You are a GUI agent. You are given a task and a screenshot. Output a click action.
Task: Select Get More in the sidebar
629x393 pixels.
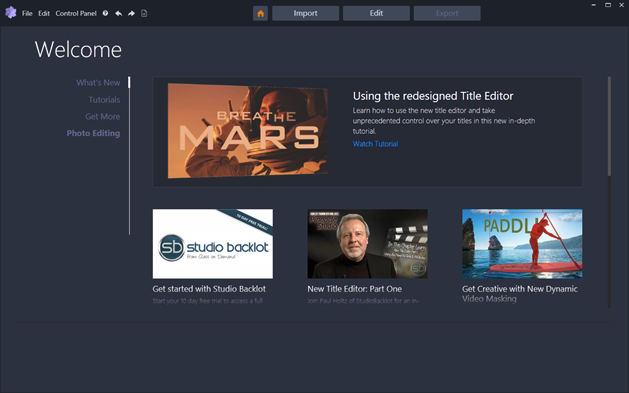point(102,116)
